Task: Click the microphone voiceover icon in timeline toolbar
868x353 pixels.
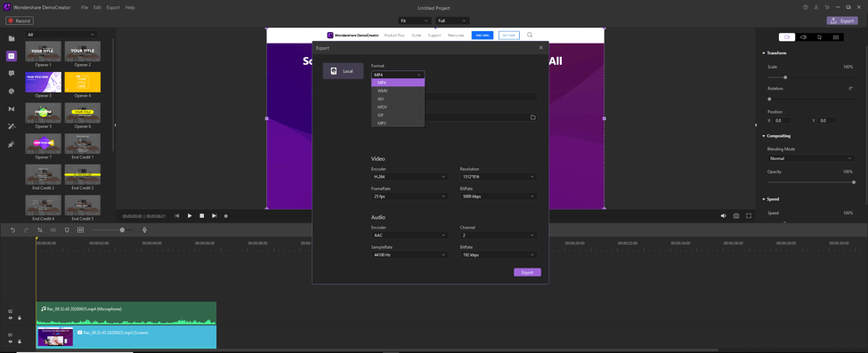Action: coord(144,229)
